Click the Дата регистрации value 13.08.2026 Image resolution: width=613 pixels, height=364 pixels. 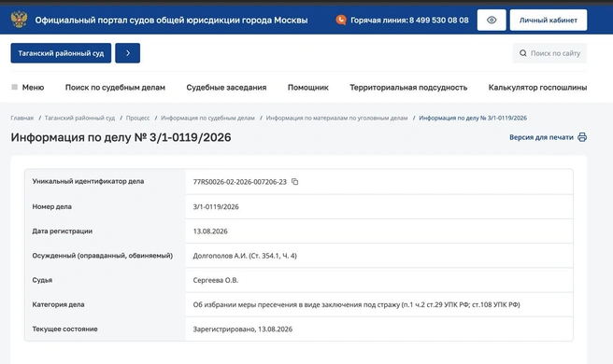[x=210, y=231]
